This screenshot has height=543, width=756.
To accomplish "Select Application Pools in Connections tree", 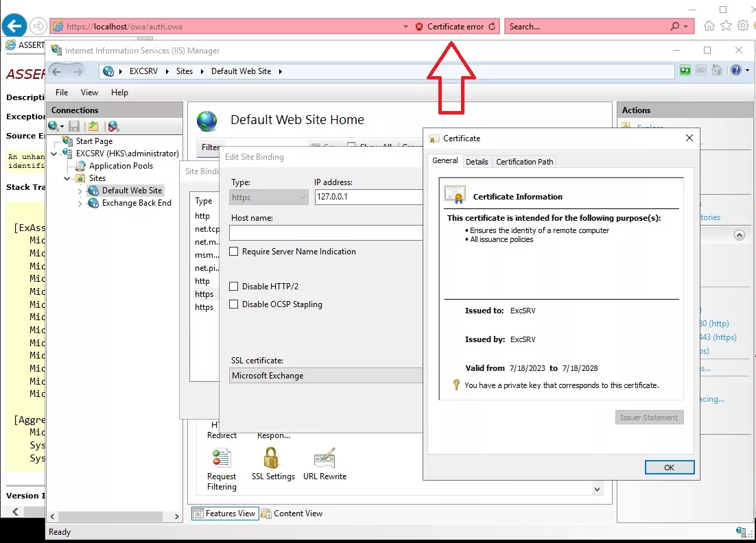I will [x=121, y=166].
